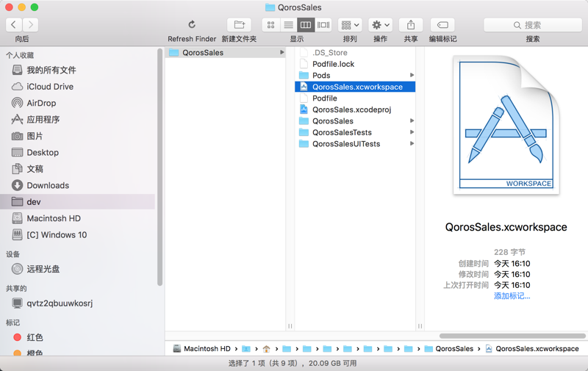Open 远程光盘 in sidebar
The width and height of the screenshot is (588, 371).
(x=78, y=269)
